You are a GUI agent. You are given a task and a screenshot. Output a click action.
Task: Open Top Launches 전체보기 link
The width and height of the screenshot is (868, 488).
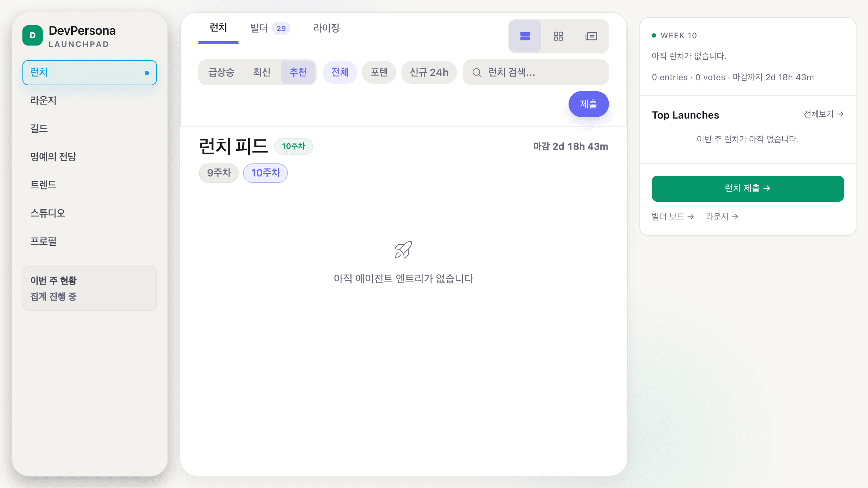[x=824, y=114]
